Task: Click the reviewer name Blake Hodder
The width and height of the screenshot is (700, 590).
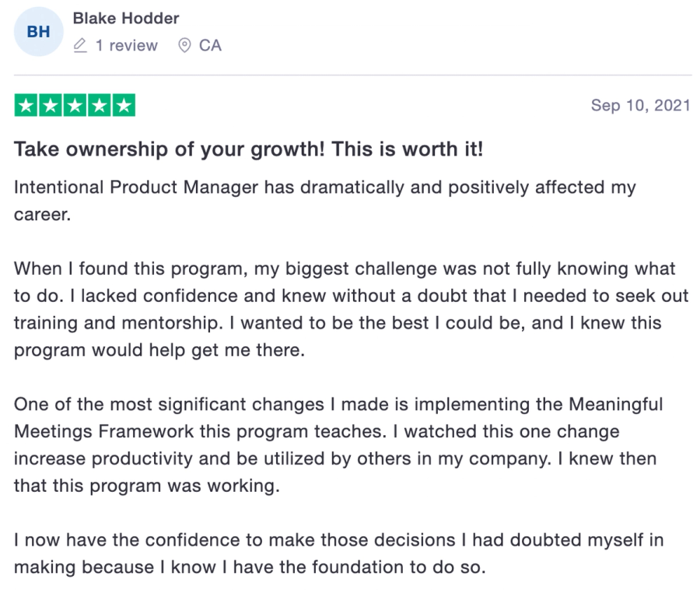Action: coord(126,18)
